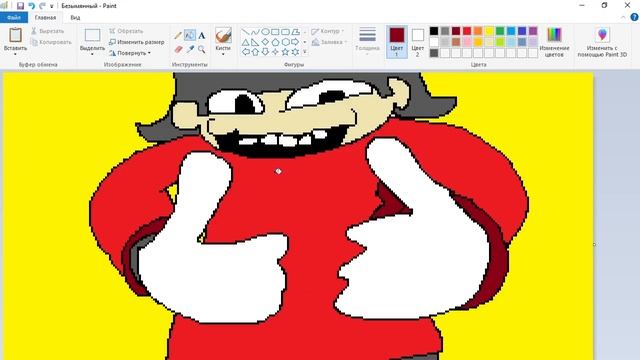Pick the oval shape
Viewport: 640px width, 360px height.
[x=265, y=31]
